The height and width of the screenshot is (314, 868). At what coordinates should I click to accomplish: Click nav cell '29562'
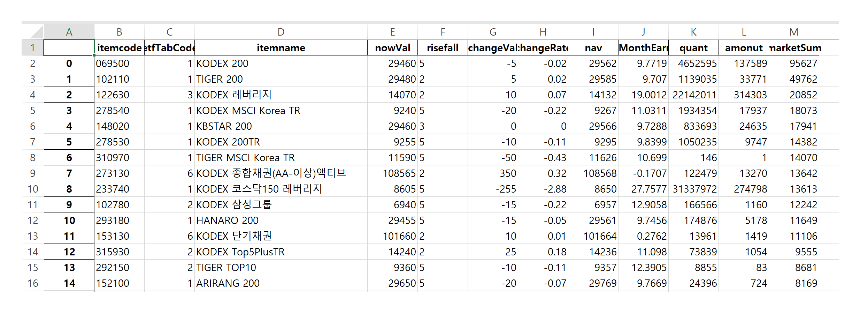(593, 63)
